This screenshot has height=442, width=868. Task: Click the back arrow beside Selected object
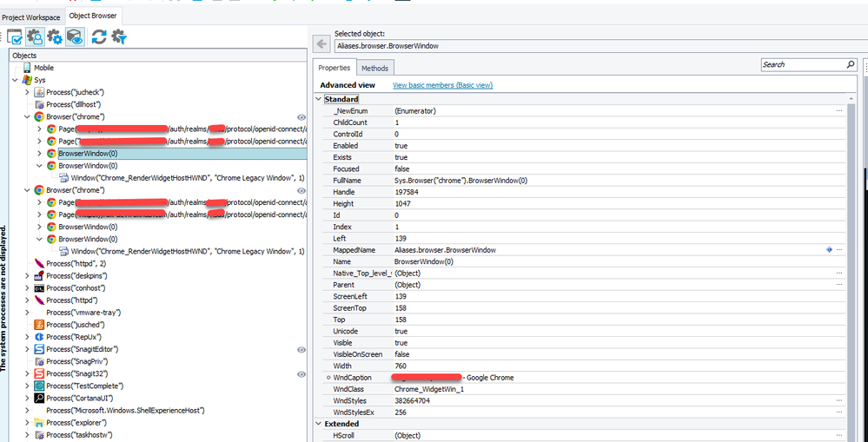point(321,45)
